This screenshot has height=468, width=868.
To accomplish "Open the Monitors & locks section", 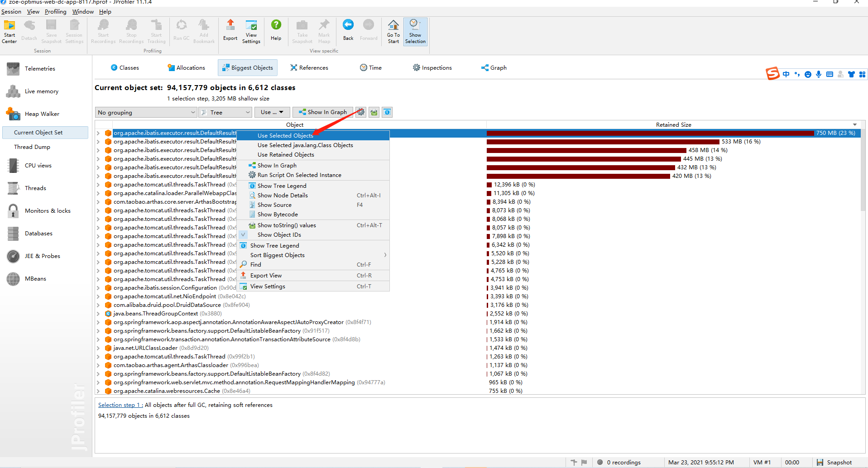I will 48,210.
